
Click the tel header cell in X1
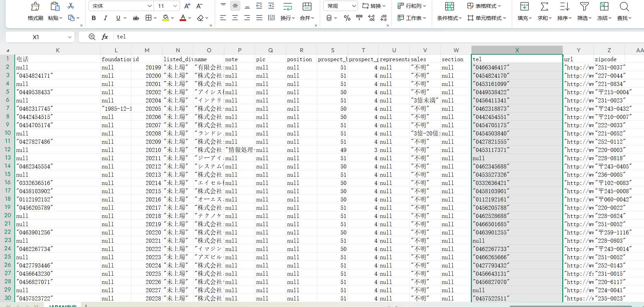tap(517, 59)
